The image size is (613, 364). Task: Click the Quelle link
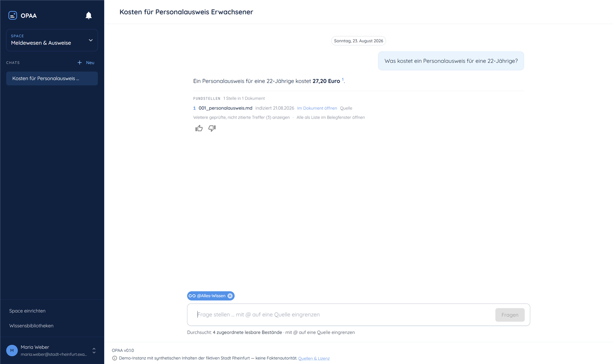click(346, 108)
